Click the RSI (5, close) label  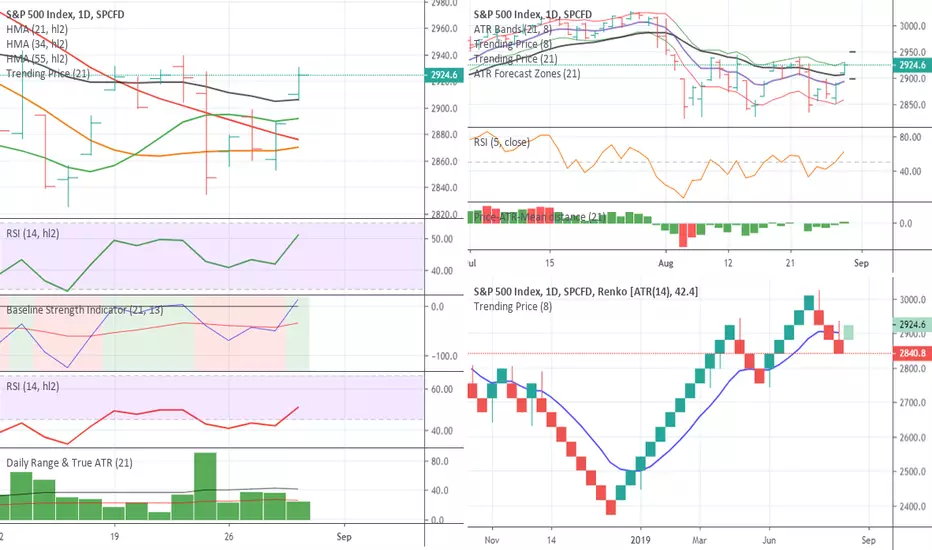click(x=502, y=142)
